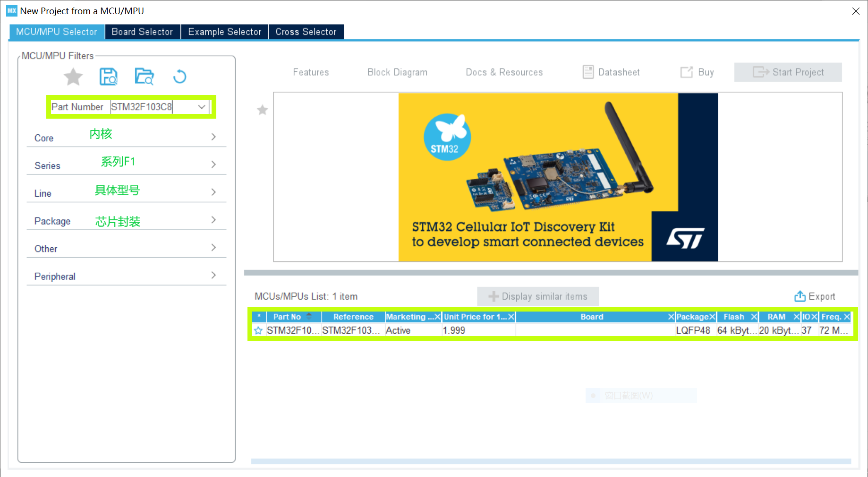Remove the IO column with X
868x477 pixels.
(x=814, y=317)
